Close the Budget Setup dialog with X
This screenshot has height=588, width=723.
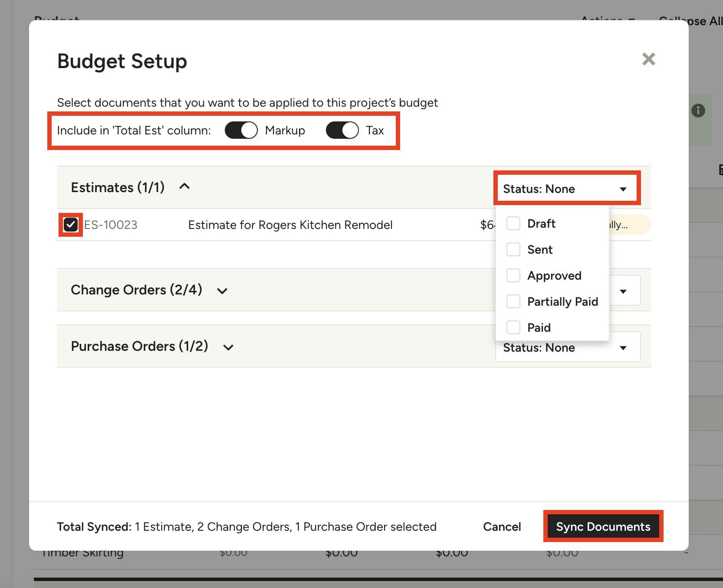[648, 59]
